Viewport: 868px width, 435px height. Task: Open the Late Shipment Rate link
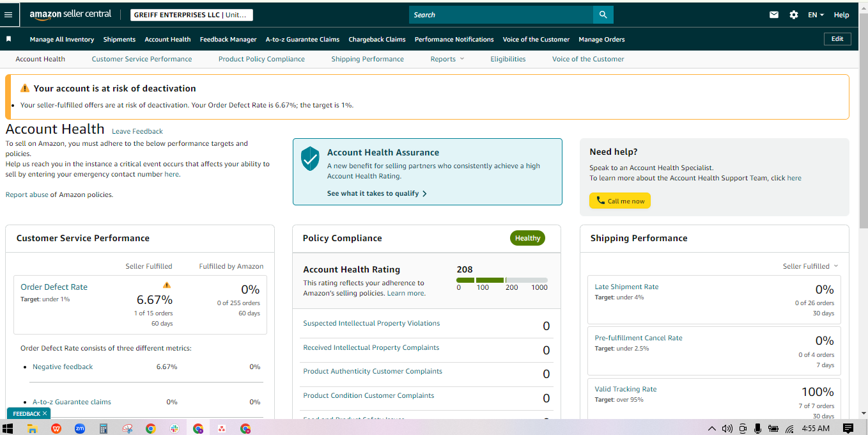click(626, 287)
